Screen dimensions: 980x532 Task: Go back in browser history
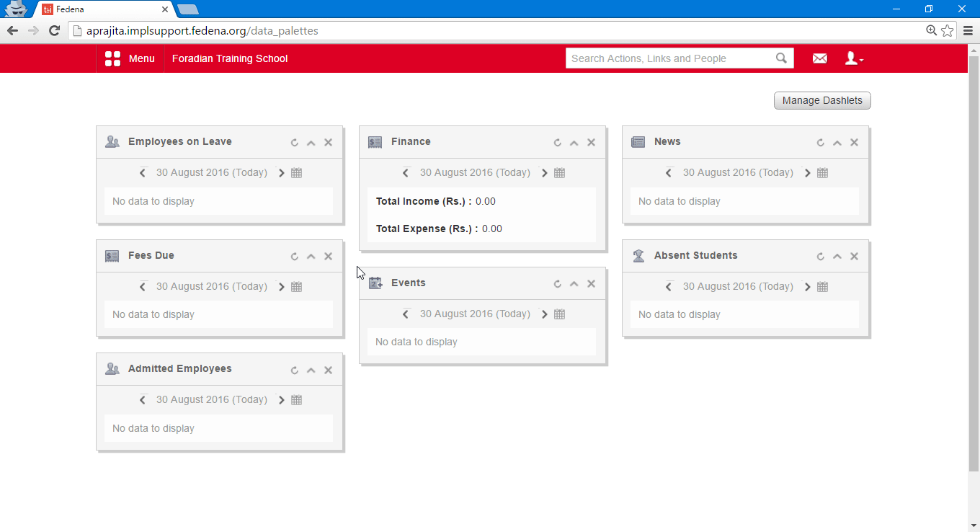(x=12, y=30)
